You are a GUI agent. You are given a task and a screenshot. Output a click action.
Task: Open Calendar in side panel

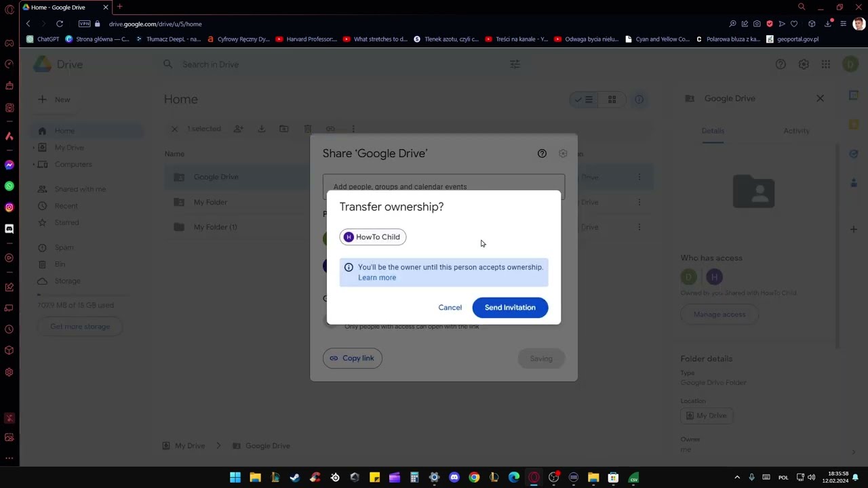pos(854,96)
